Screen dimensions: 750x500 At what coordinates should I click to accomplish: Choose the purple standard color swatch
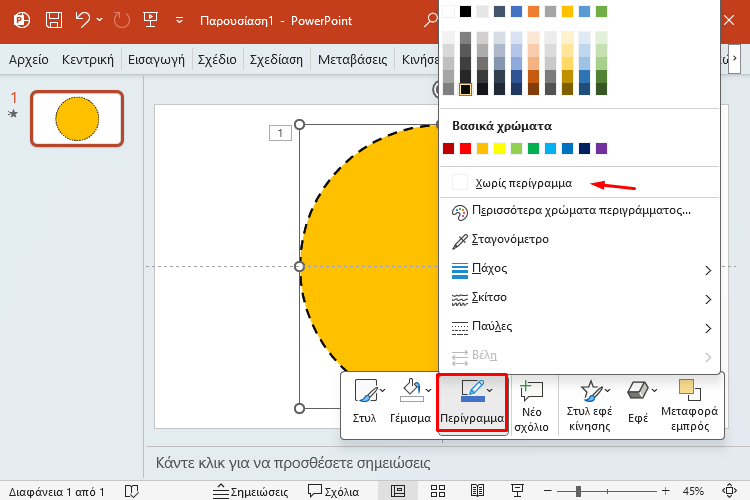coord(601,148)
